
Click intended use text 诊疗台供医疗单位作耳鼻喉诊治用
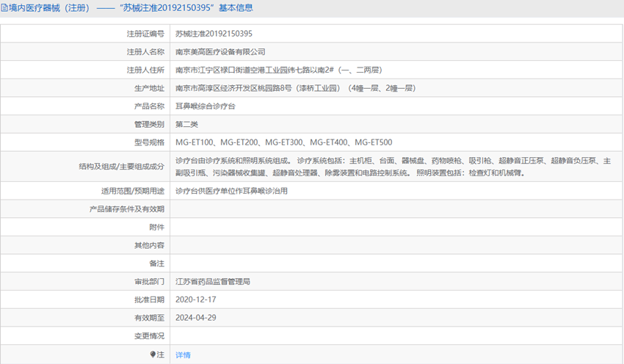pyautogui.click(x=231, y=191)
